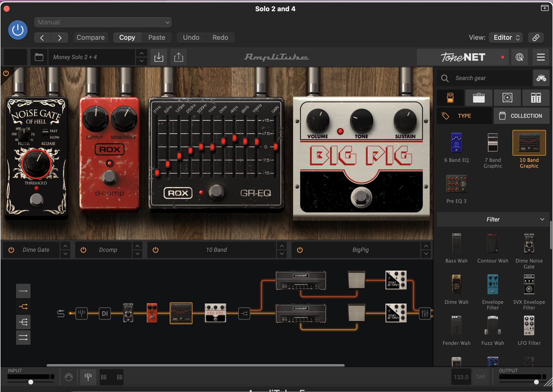553x392 pixels.
Task: Switch to the COLLECTION tab
Action: pyautogui.click(x=522, y=116)
